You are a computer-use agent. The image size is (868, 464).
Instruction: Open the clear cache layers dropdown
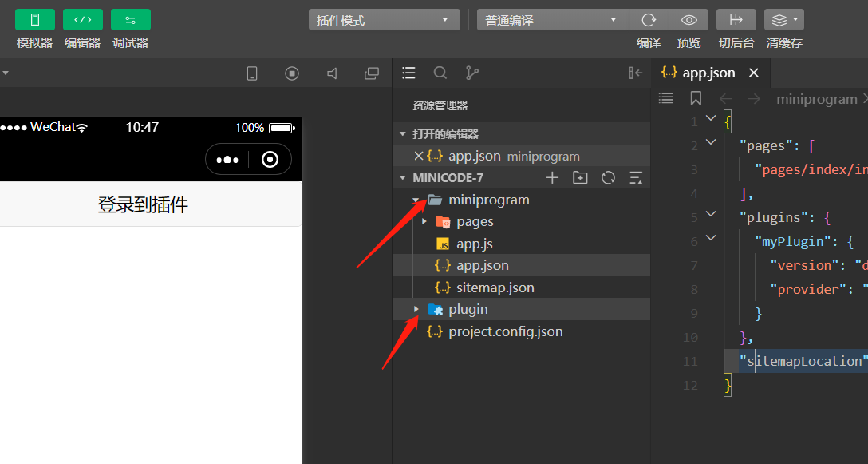pyautogui.click(x=784, y=20)
